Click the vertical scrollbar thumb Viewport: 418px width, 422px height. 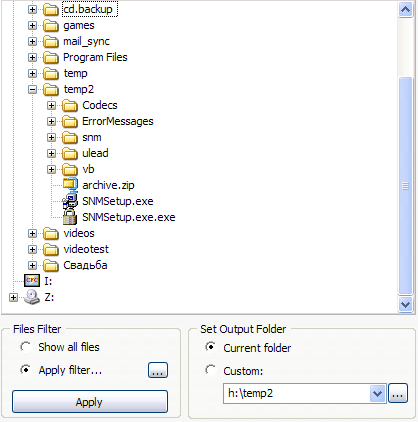click(406, 186)
